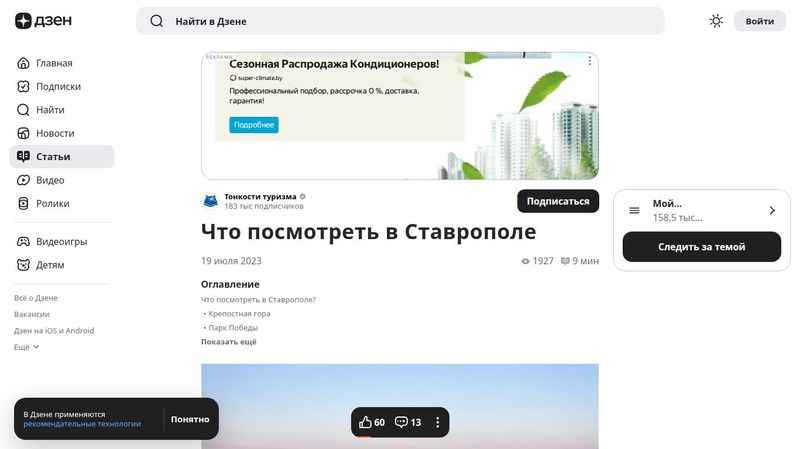Toggle the light/dark theme sun icon
This screenshot has height=449, width=800.
point(716,21)
